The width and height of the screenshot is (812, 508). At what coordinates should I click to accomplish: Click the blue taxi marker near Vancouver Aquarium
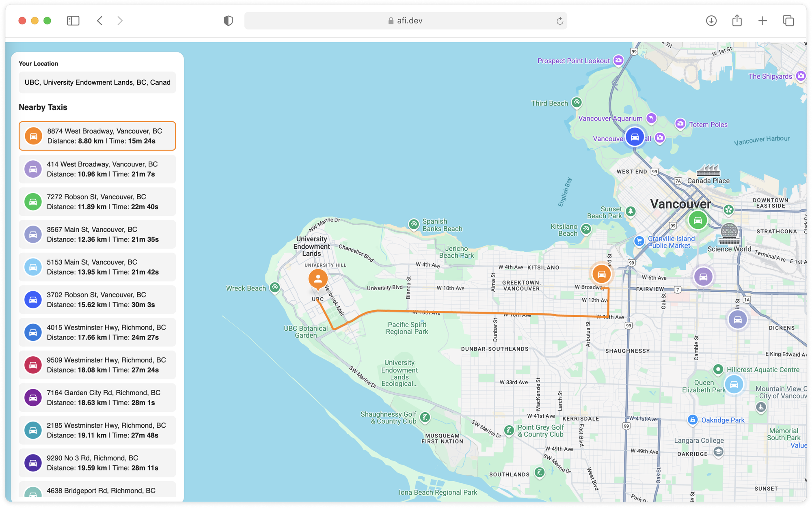click(x=634, y=137)
